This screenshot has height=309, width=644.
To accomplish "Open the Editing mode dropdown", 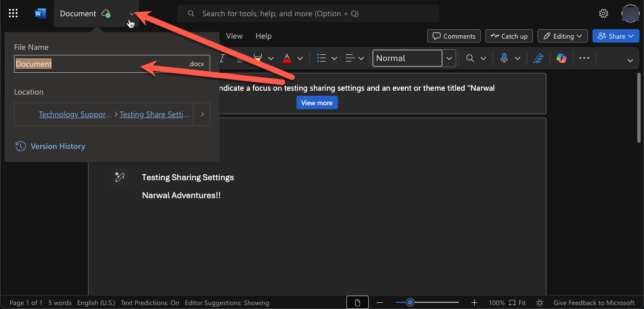I will 563,36.
